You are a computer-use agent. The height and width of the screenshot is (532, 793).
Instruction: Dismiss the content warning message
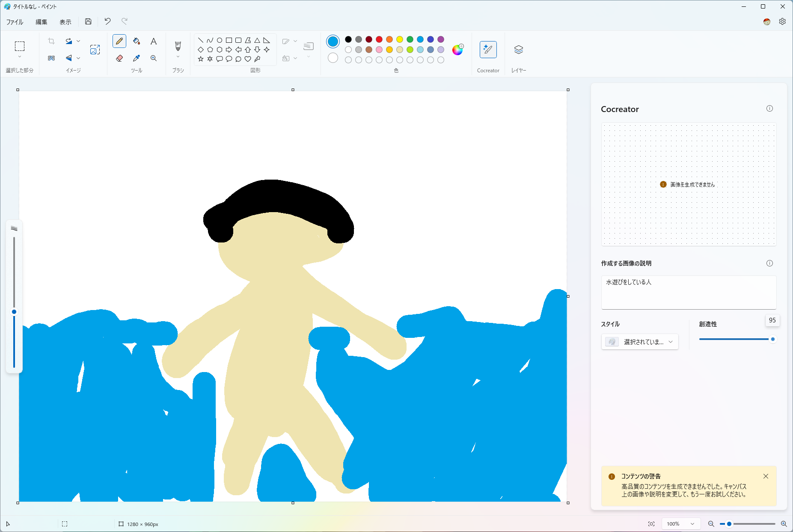766,476
